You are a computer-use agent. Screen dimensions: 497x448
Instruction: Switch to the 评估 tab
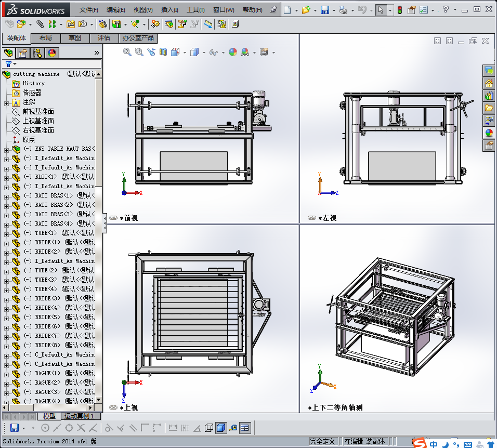(x=104, y=38)
